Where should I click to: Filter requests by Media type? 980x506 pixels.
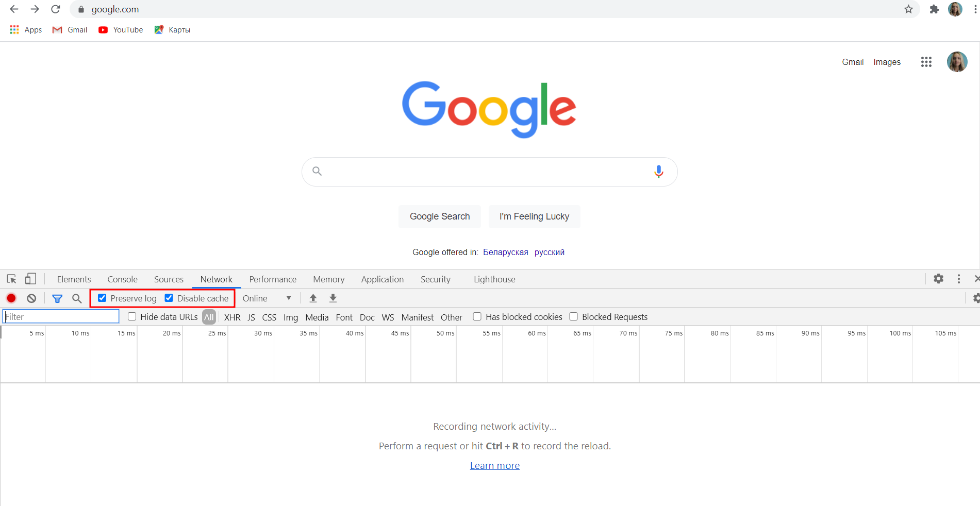coord(317,317)
